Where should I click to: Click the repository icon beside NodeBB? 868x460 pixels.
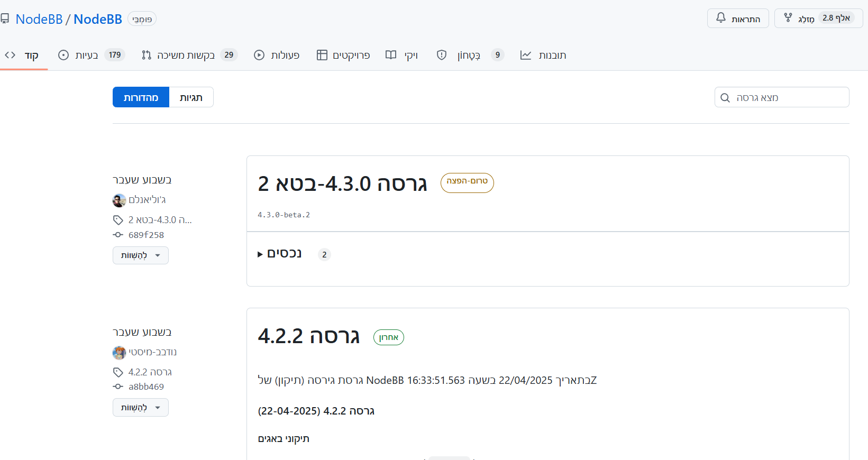click(5, 19)
